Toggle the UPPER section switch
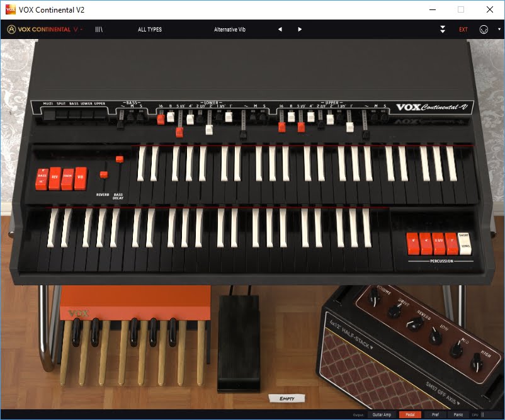 pos(99,114)
